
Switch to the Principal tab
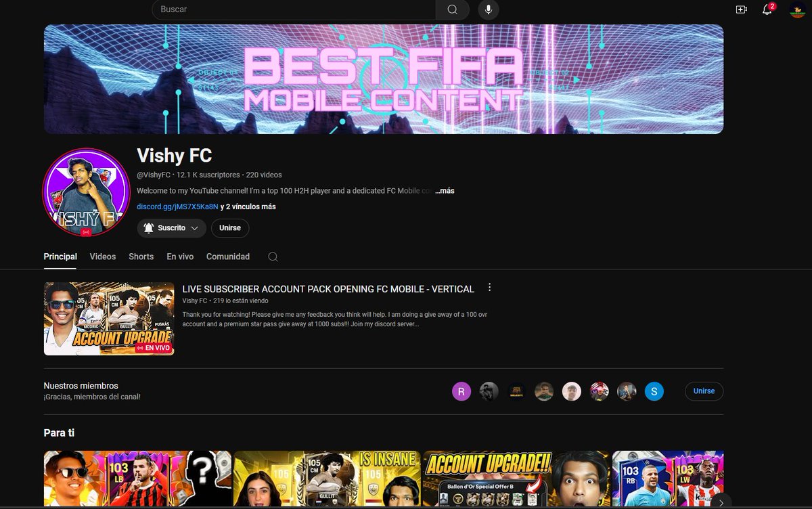(x=60, y=257)
